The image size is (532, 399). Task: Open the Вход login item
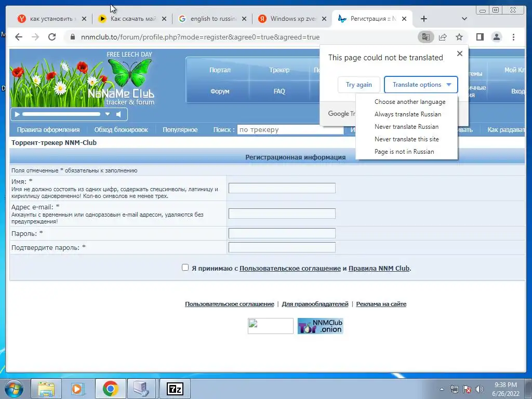[518, 91]
